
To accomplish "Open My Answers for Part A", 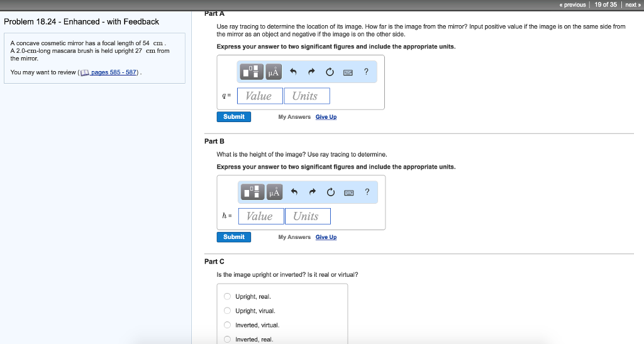I will pos(294,117).
